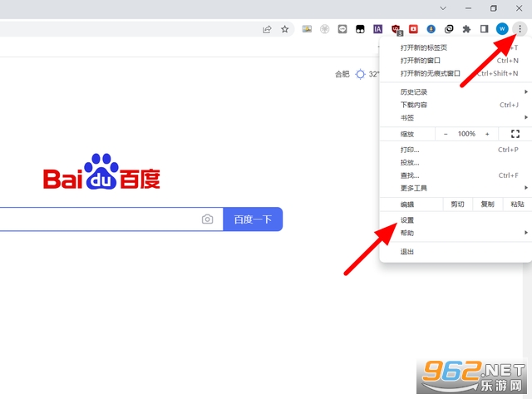Decrease zoom with the minus button

click(x=446, y=134)
